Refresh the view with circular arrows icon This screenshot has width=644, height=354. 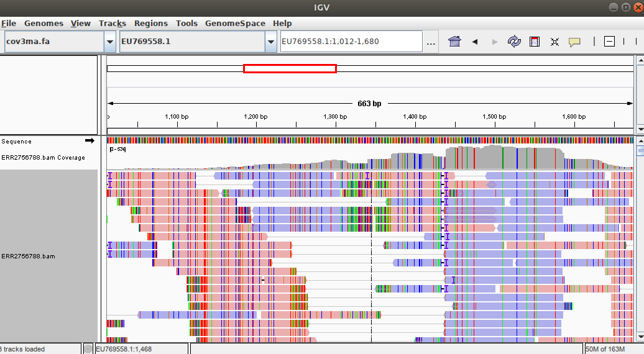(x=514, y=42)
